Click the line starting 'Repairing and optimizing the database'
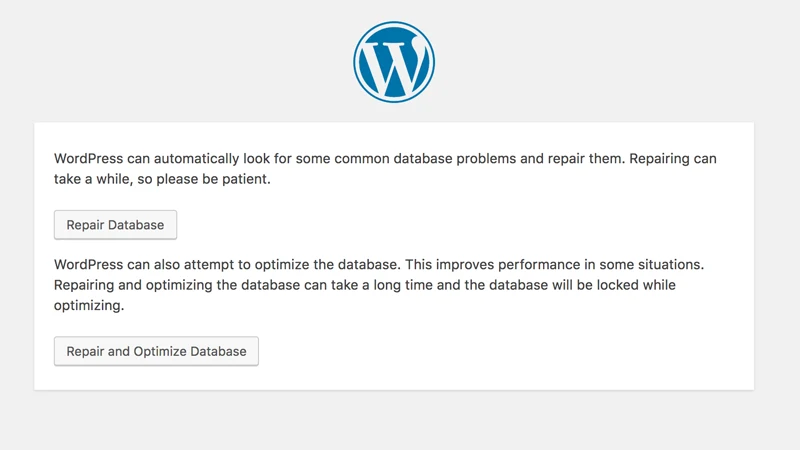The image size is (800, 450). [365, 285]
